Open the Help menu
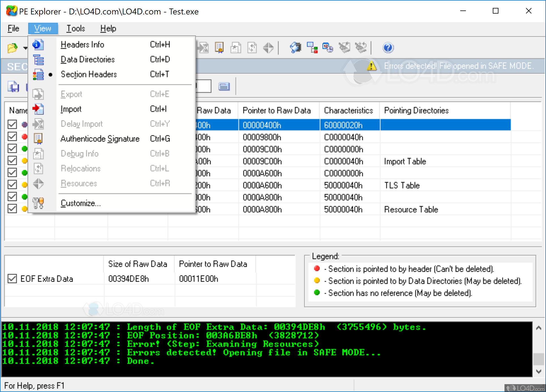Viewport: 546px width, 392px height. 108,29
